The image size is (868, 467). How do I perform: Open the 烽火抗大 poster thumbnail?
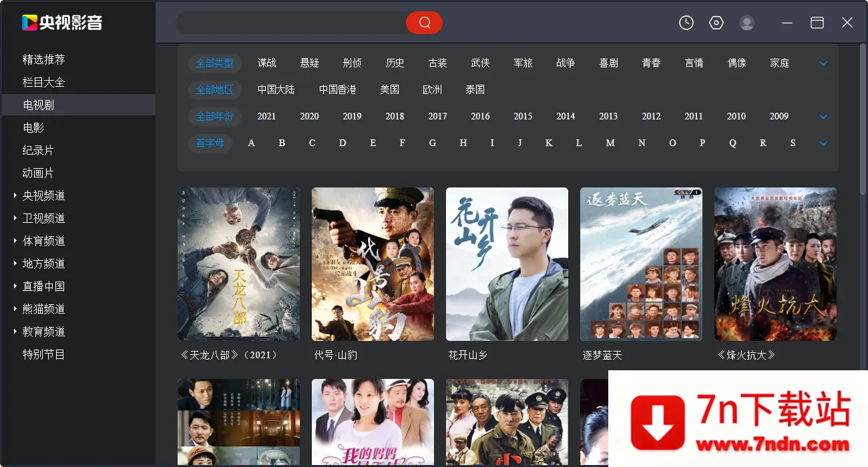775,264
